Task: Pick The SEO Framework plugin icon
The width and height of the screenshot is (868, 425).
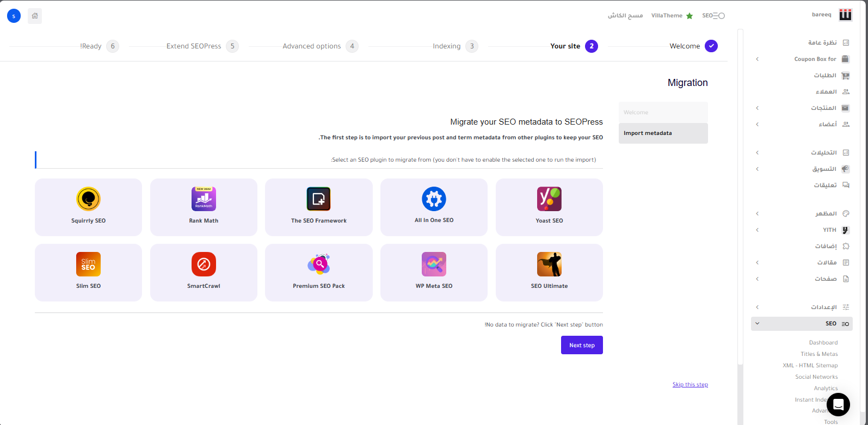Action: (x=318, y=199)
